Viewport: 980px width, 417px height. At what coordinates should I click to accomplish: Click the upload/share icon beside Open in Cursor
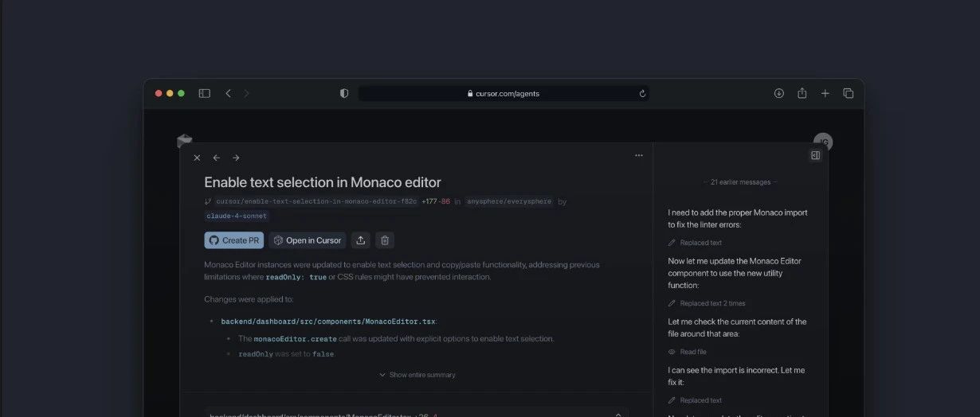pos(360,240)
